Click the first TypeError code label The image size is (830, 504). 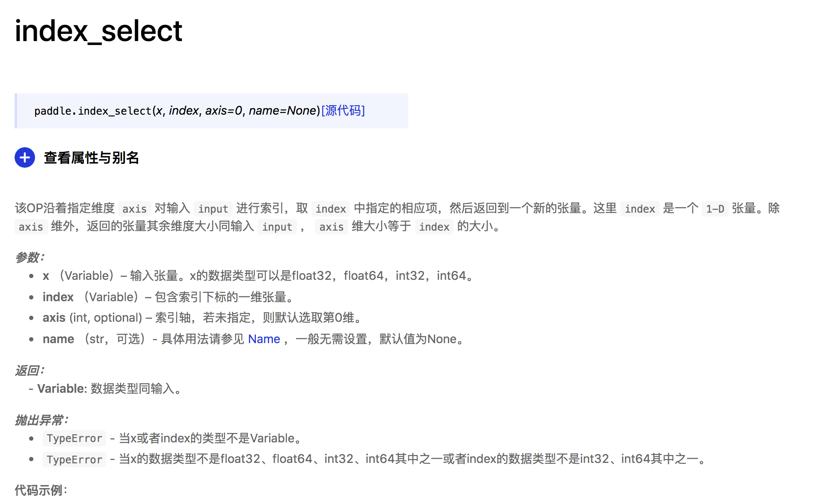point(74,438)
